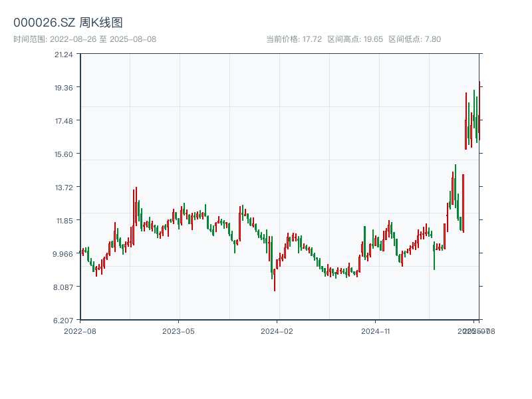
Task: Select the chart title 000026.SZ 周K线图
Action: tap(68, 23)
